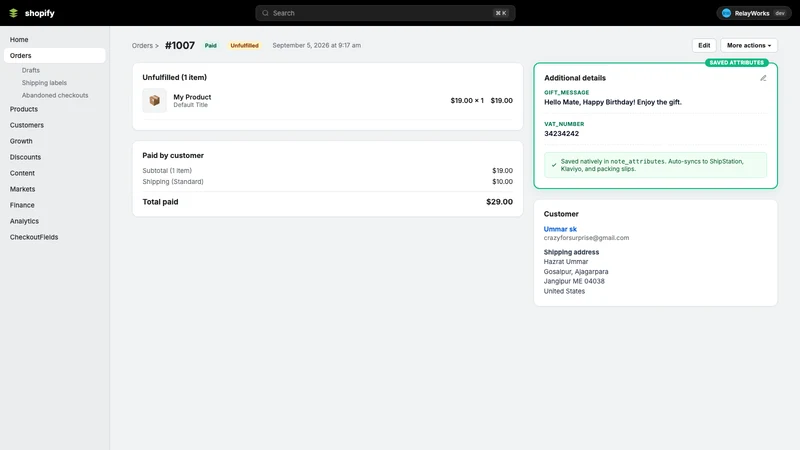This screenshot has height=450, width=800.
Task: Click the Edit order button
Action: click(x=704, y=45)
